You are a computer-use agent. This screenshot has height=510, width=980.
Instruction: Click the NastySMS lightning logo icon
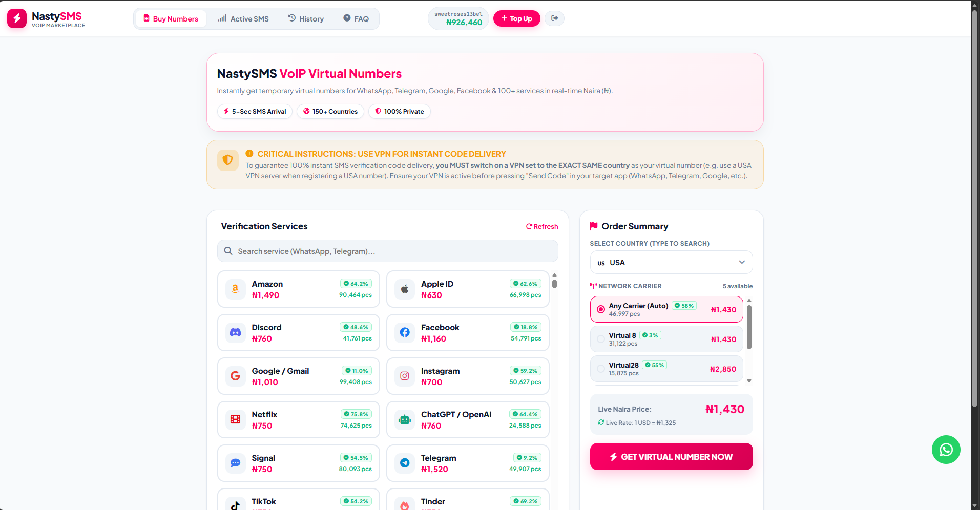pos(17,18)
